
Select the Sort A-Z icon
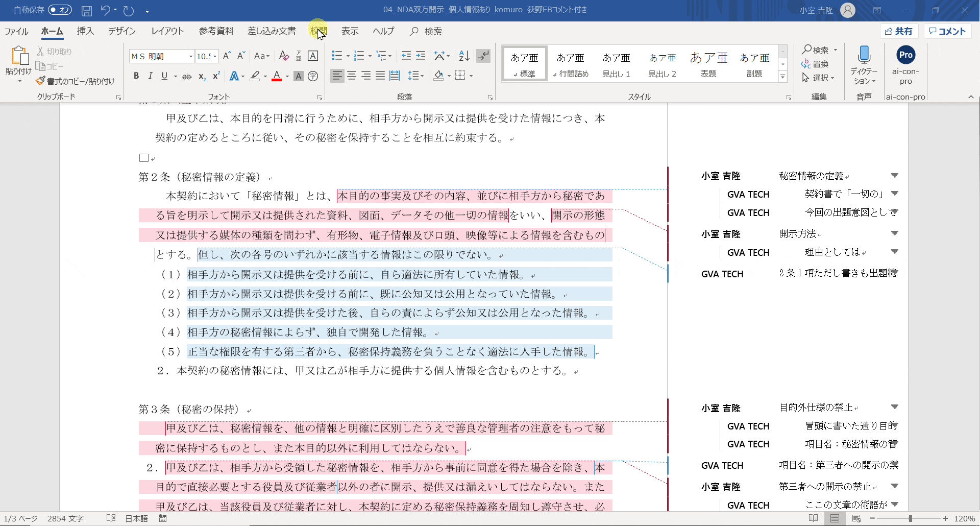coord(464,56)
